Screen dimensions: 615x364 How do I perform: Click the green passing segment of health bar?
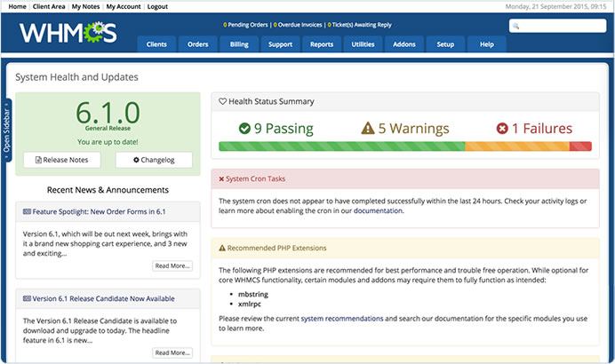(342, 146)
